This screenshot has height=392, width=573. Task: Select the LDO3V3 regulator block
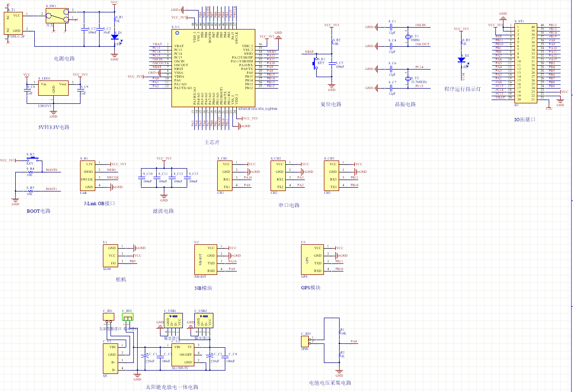coord(53,88)
